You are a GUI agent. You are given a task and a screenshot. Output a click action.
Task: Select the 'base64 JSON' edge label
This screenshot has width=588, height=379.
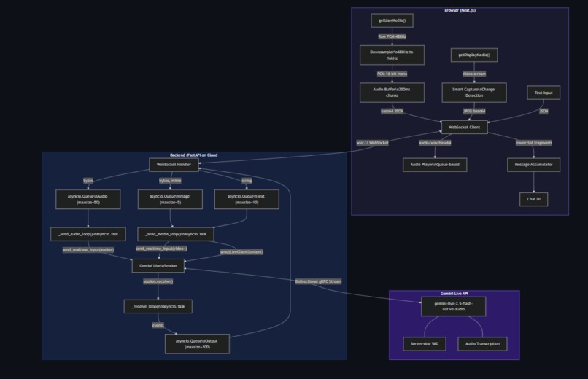pos(392,112)
